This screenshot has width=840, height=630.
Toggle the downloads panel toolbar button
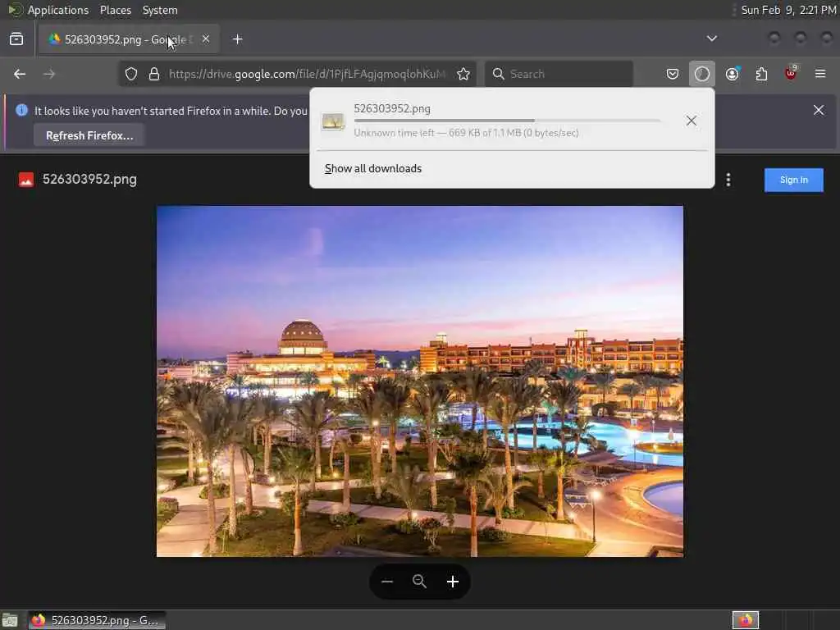point(702,74)
